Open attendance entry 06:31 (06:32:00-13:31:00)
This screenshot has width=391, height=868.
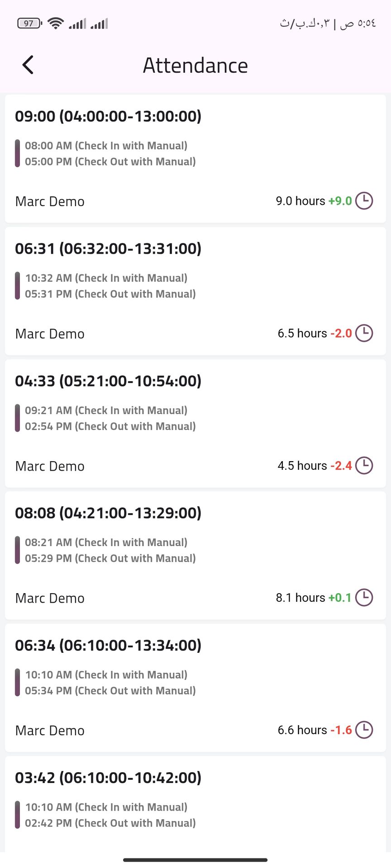pyautogui.click(x=108, y=249)
